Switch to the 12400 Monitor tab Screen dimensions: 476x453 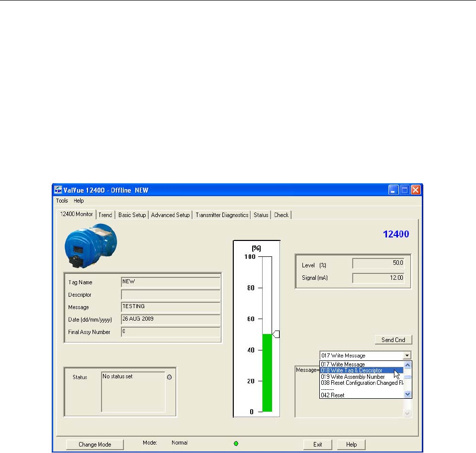(x=77, y=214)
